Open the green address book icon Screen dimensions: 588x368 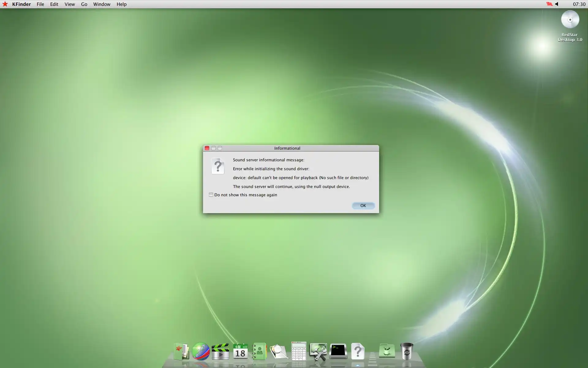point(259,351)
